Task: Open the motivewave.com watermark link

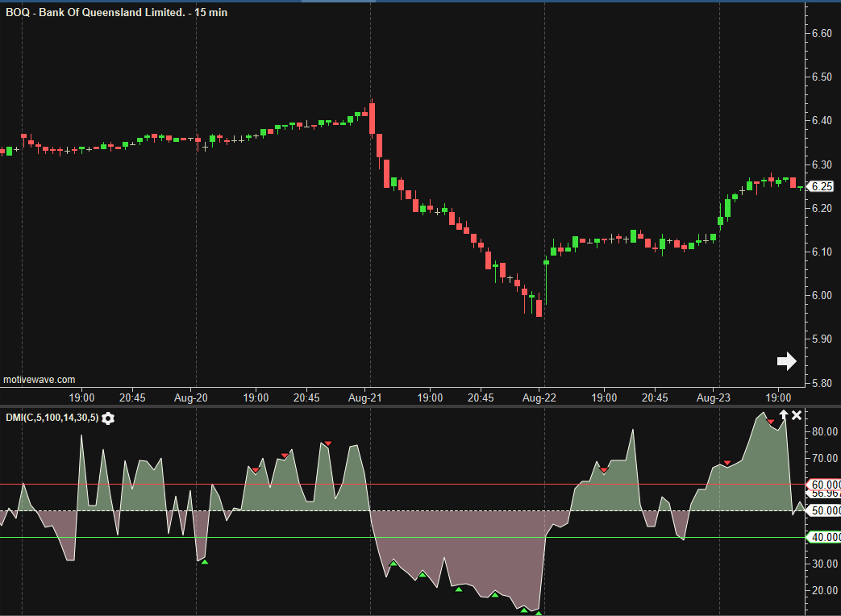Action: click(x=39, y=379)
